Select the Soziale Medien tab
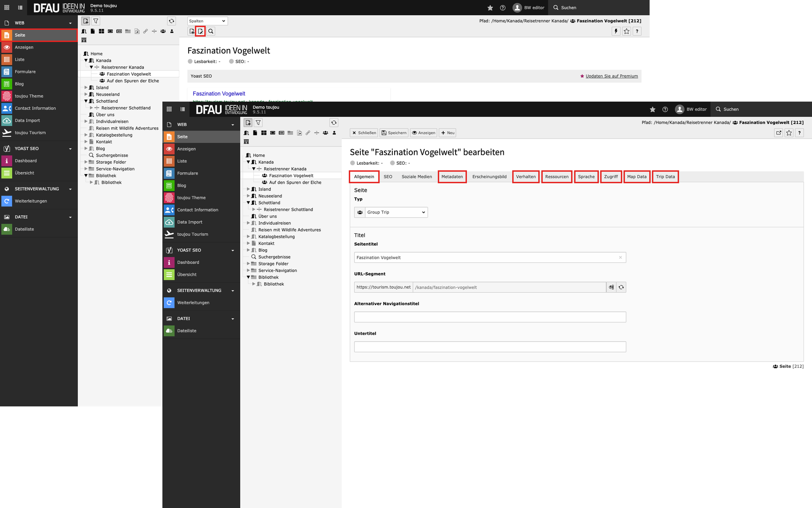This screenshot has height=508, width=812. click(x=417, y=177)
